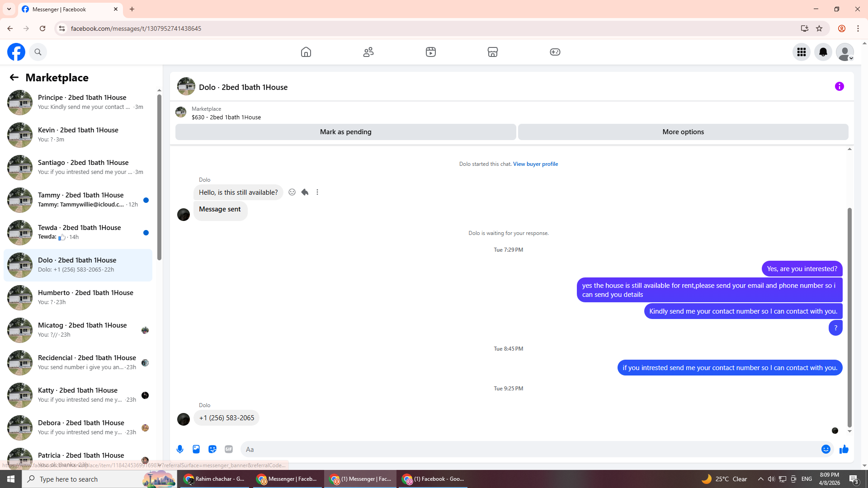Image resolution: width=868 pixels, height=488 pixels.
Task: Reply to 'Hello, is this still available?'
Action: tap(305, 192)
